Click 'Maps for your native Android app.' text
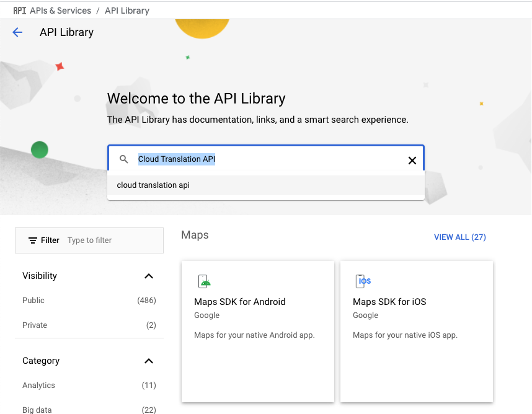 pyautogui.click(x=254, y=335)
